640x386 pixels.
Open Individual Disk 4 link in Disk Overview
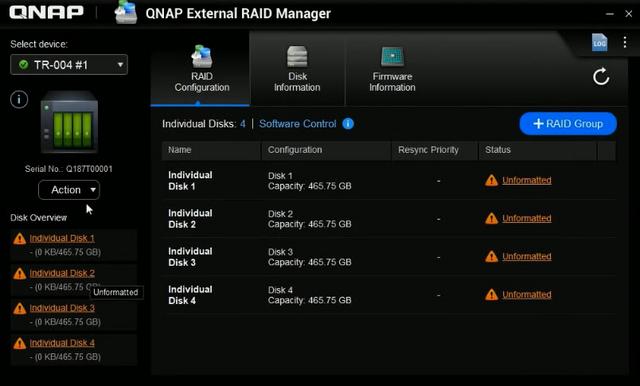(x=62, y=343)
